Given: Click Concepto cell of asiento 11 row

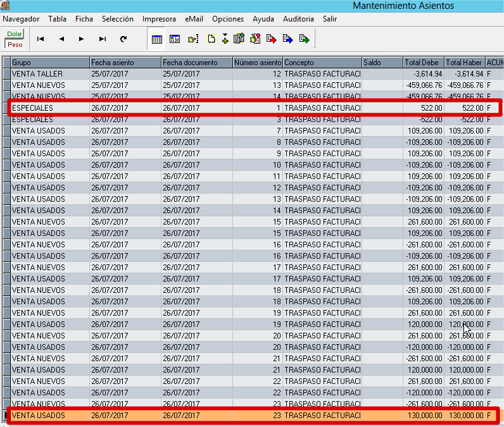Looking at the screenshot, I should [322, 176].
